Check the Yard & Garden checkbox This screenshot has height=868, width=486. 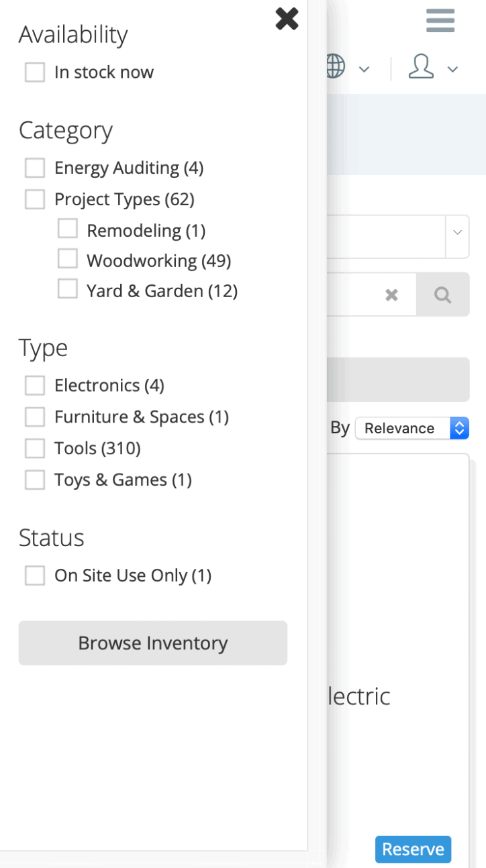point(67,288)
